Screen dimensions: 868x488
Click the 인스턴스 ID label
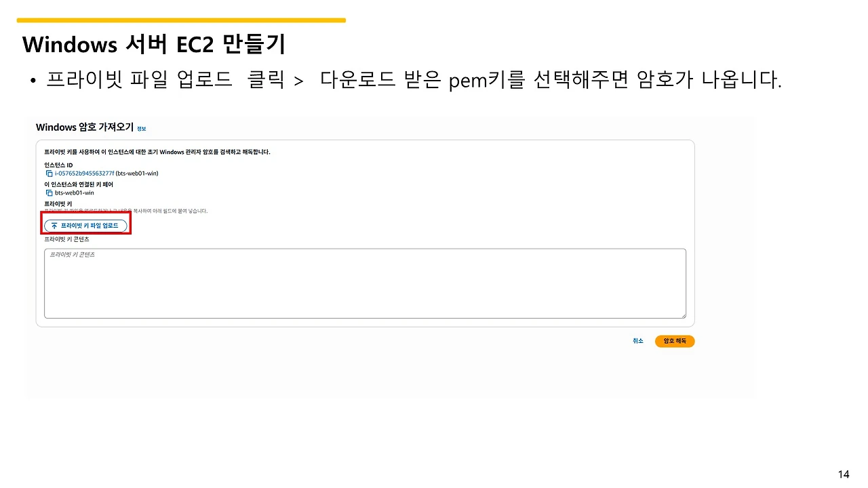point(58,165)
